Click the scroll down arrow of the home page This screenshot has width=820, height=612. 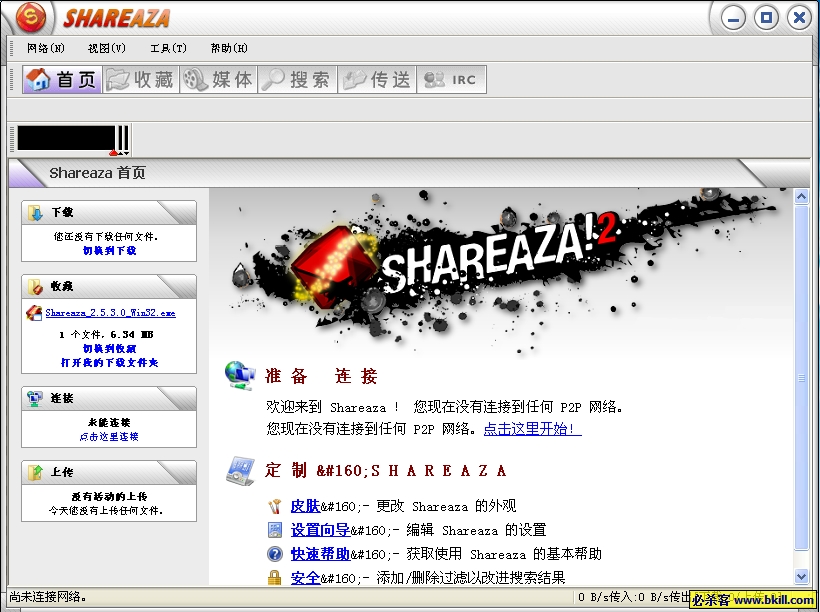pyautogui.click(x=801, y=577)
